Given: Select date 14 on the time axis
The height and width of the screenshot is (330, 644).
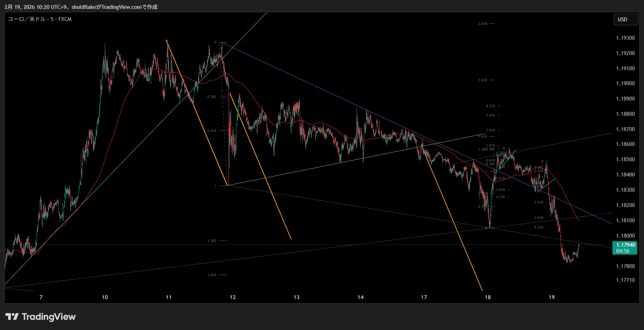Looking at the screenshot, I should 360,297.
